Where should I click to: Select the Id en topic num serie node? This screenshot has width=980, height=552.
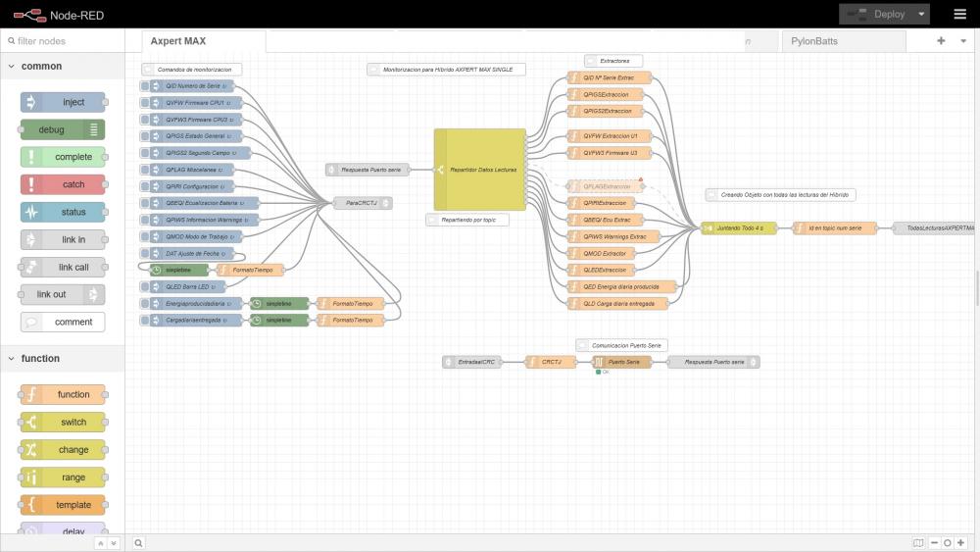(x=834, y=228)
